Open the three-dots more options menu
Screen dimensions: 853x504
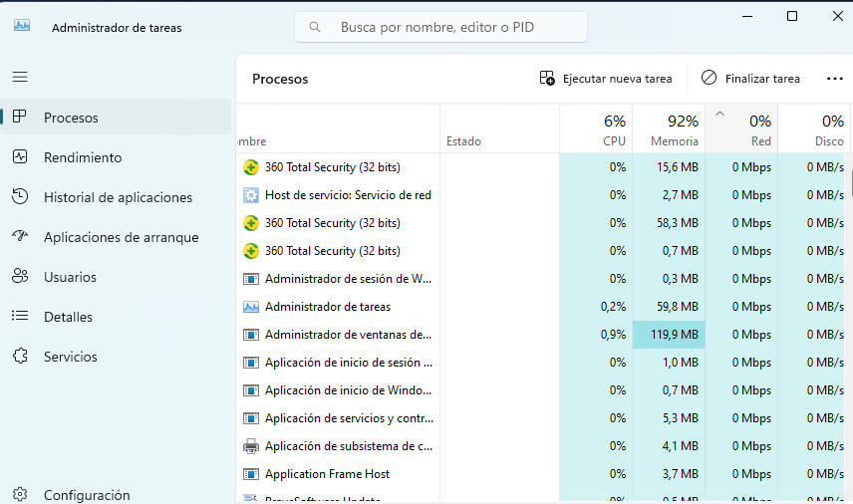click(834, 79)
